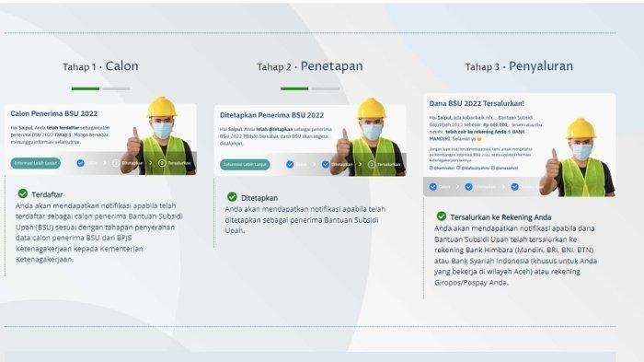Click Informasi Lebih Lanjut in Ditetapkan Penerima card
Screen dimensions: 644x362
point(245,165)
